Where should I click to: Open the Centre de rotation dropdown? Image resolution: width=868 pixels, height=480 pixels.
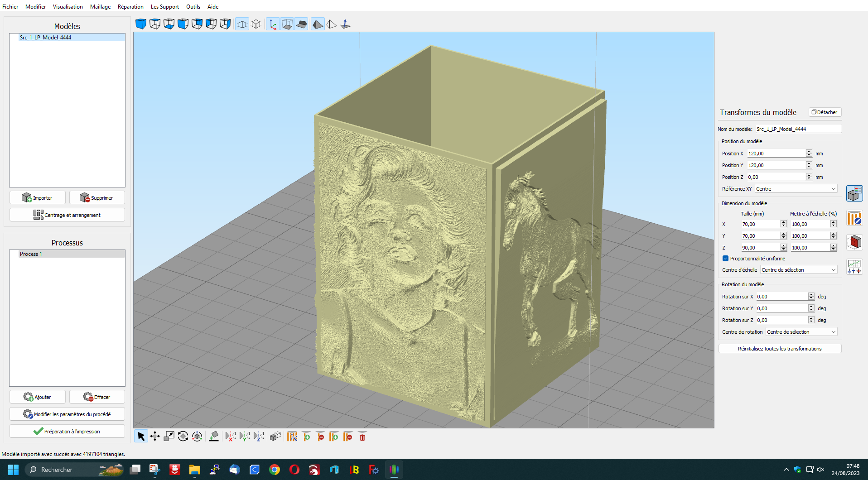click(x=801, y=332)
